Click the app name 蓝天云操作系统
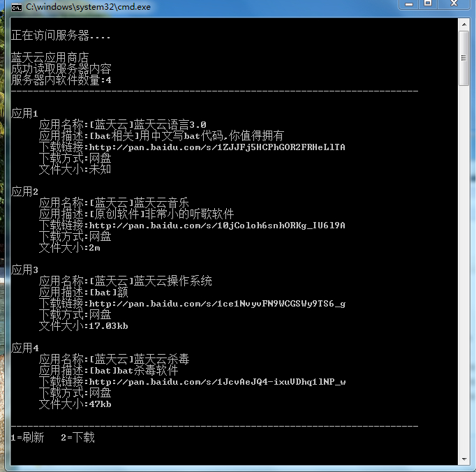Image resolution: width=476 pixels, height=472 pixels. 172,281
